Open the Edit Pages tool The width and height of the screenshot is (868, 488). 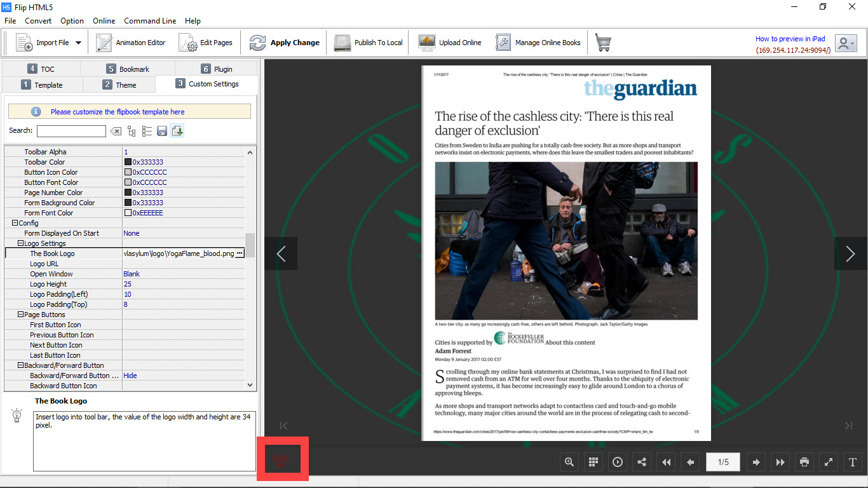206,43
